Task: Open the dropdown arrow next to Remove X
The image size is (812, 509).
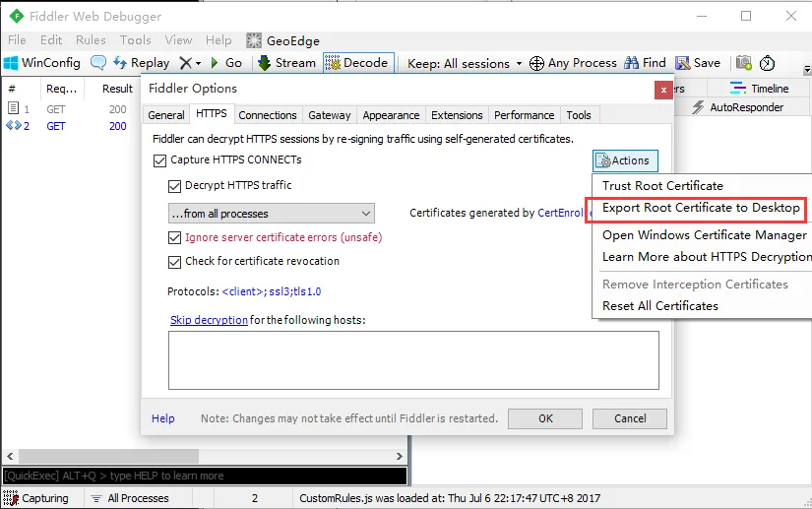Action: click(x=199, y=64)
